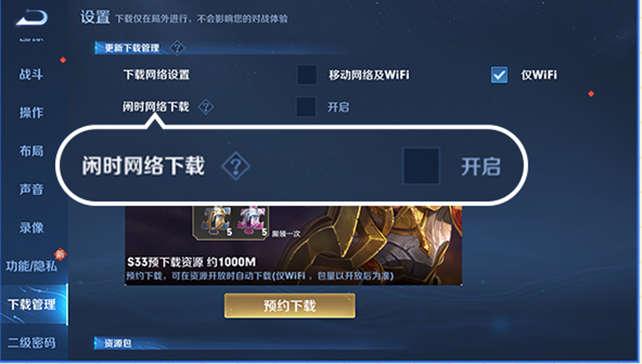This screenshot has height=364, width=642.
Task: Open help icon next to 更新下载管理
Action: pyautogui.click(x=177, y=49)
